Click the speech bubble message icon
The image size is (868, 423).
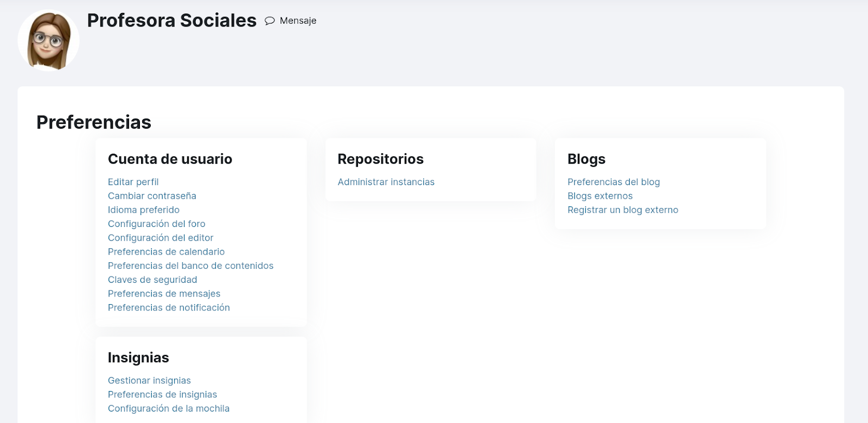tap(270, 21)
